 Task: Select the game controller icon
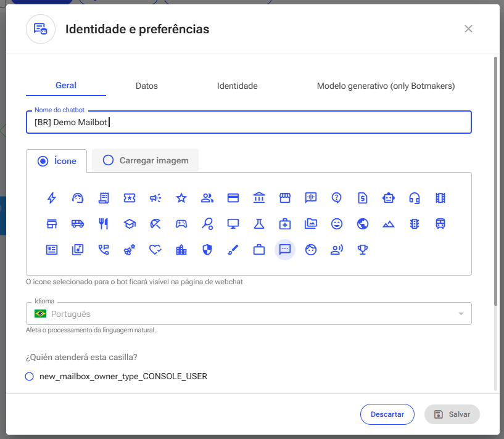pos(181,224)
